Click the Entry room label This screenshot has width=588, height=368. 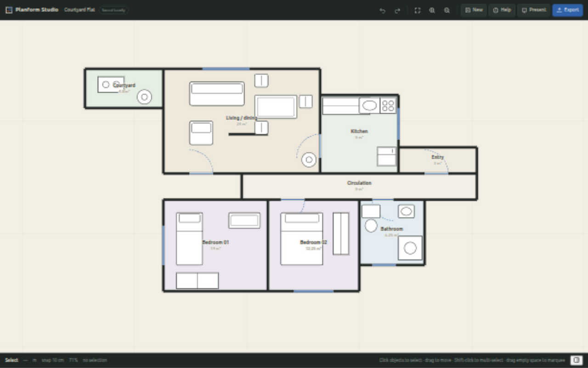click(438, 157)
